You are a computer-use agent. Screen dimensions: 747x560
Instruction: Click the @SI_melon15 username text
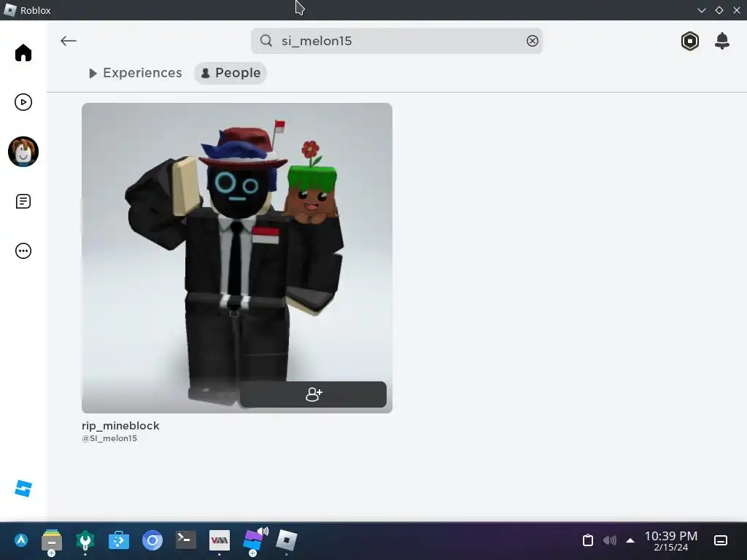click(x=109, y=438)
